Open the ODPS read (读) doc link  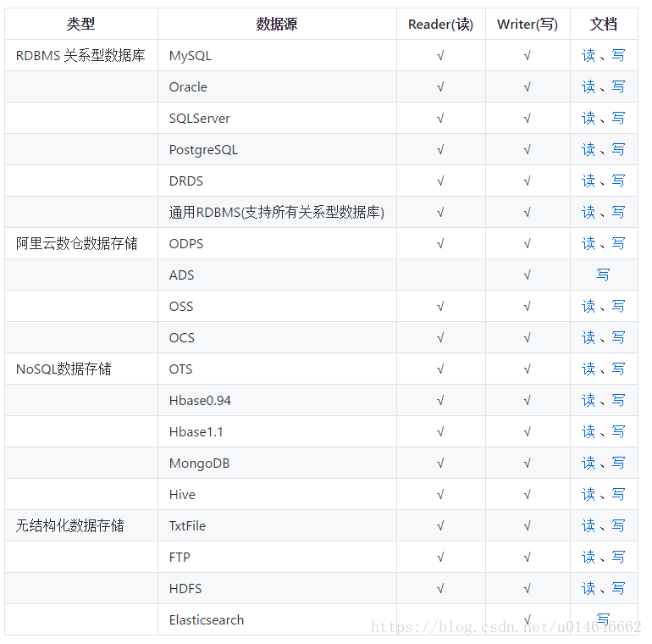click(x=588, y=243)
